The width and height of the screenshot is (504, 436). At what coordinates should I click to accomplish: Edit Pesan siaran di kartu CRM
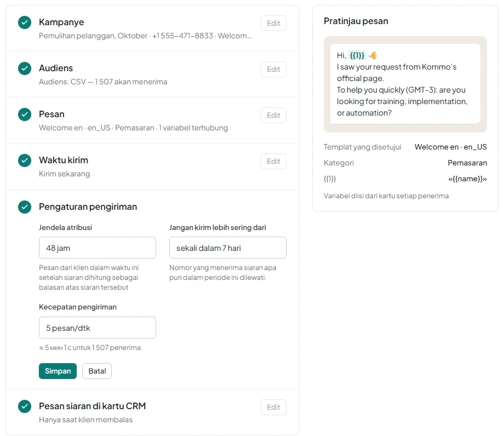pyautogui.click(x=273, y=407)
